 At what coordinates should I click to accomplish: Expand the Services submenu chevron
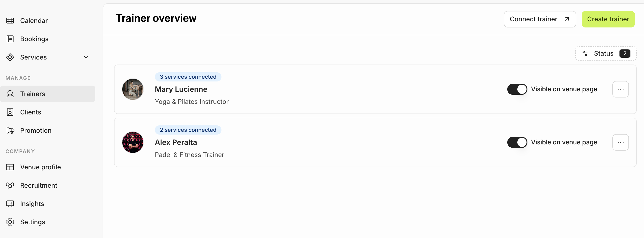point(86,57)
